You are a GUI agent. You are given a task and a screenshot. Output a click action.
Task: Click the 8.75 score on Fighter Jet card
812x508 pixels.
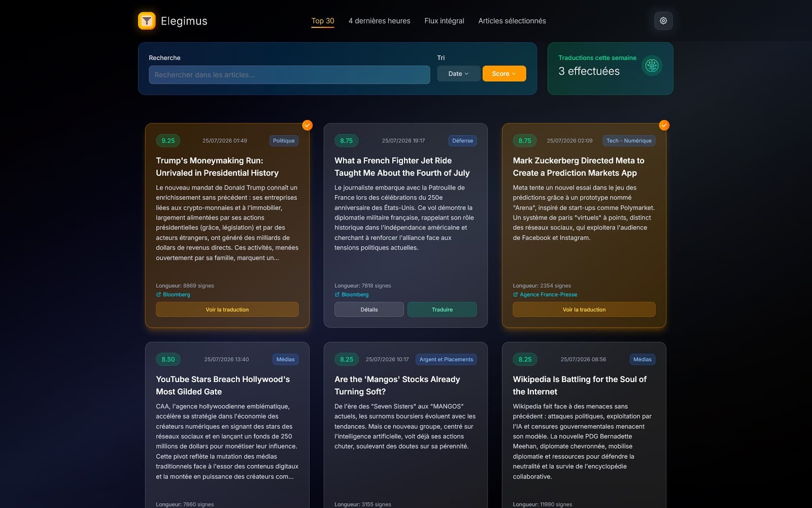tap(347, 141)
